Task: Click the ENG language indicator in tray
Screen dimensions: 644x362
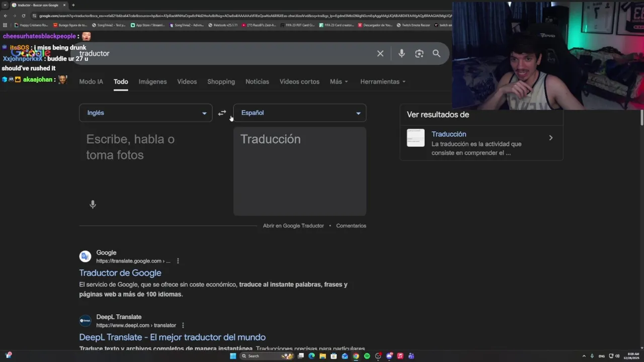Action: click(601, 356)
